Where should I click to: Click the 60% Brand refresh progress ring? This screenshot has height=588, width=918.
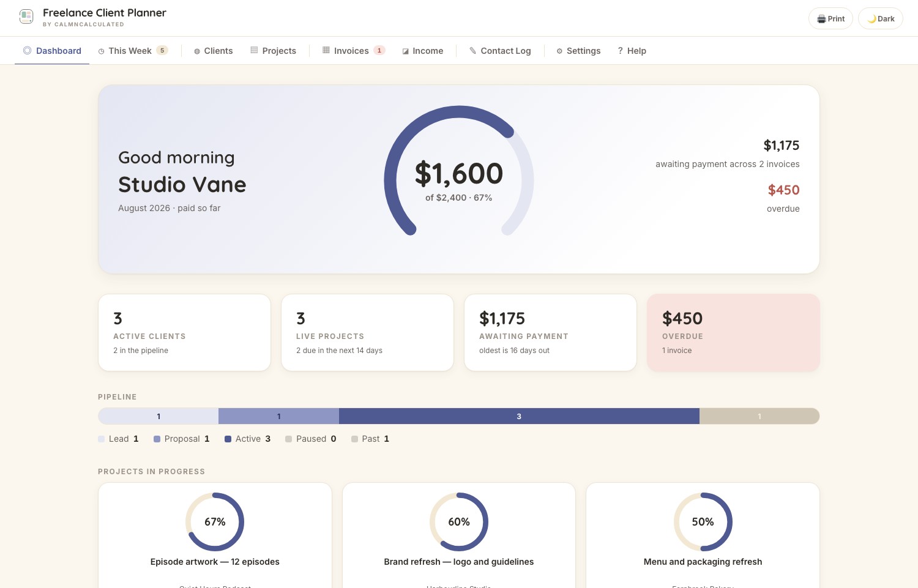459,522
